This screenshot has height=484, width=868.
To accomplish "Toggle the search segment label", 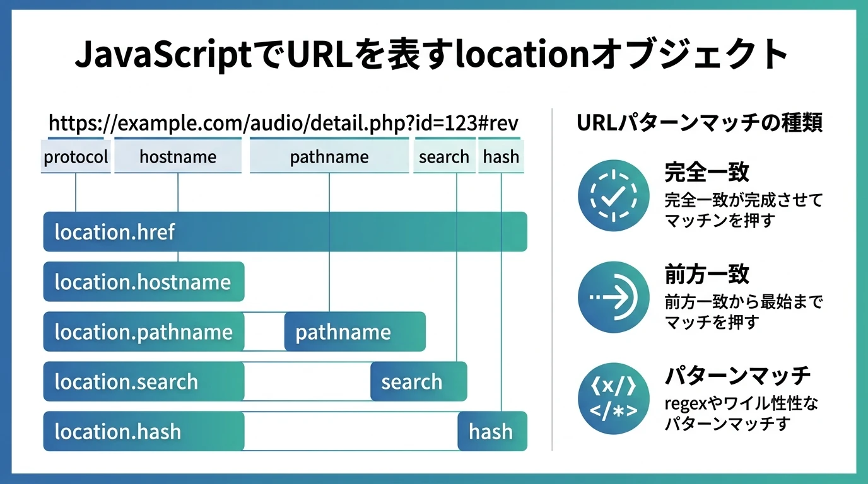I will pyautogui.click(x=444, y=156).
